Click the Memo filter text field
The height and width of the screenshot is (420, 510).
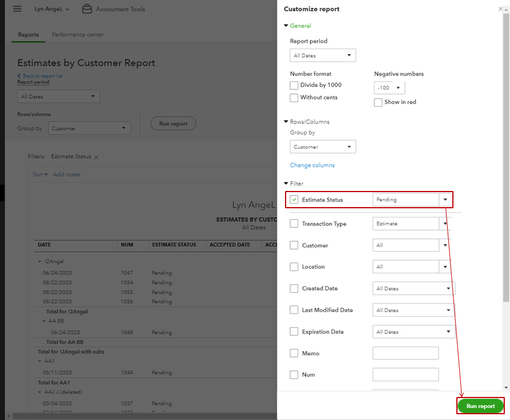pyautogui.click(x=406, y=353)
